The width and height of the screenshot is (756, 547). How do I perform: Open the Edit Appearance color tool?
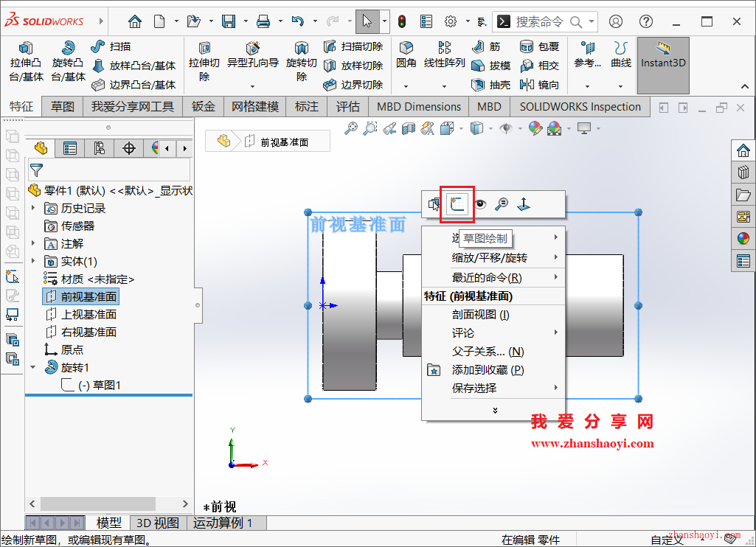[x=536, y=128]
